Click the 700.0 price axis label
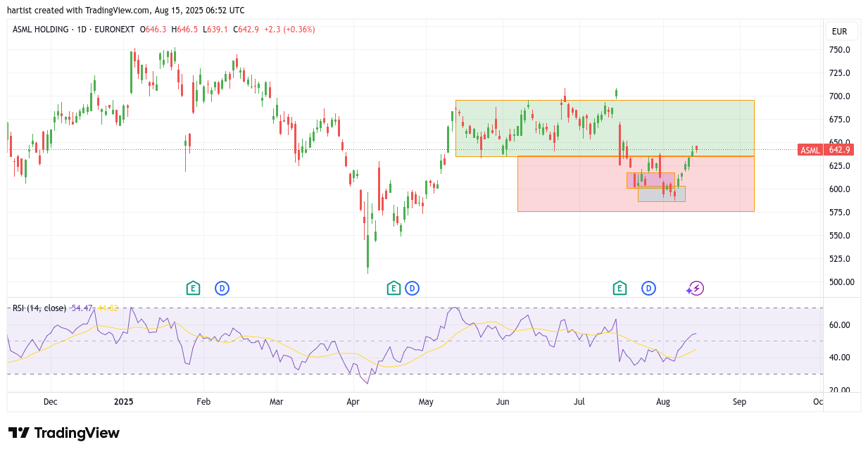 839,96
